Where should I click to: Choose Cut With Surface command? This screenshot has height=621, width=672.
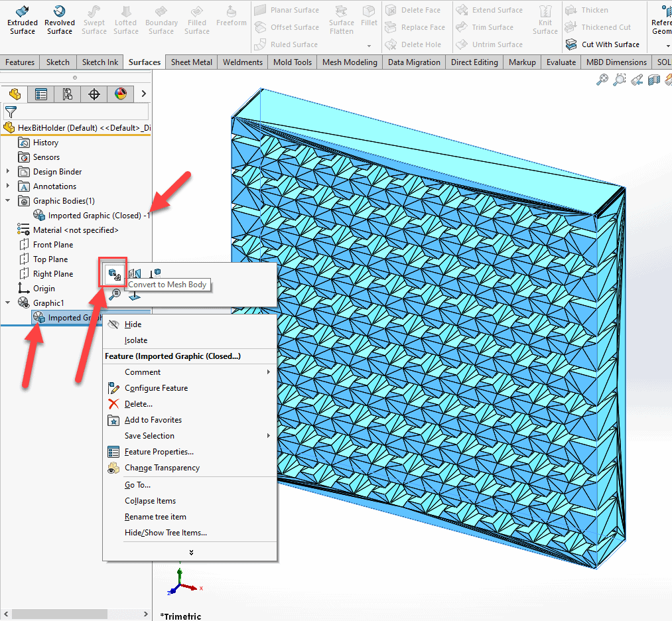[x=602, y=44]
